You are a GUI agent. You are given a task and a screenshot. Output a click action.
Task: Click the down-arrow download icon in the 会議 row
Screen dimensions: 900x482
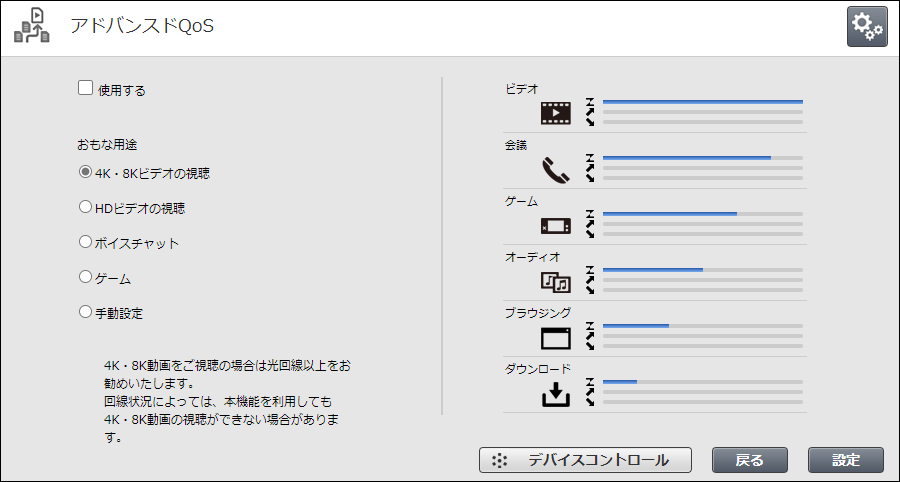pos(590,178)
